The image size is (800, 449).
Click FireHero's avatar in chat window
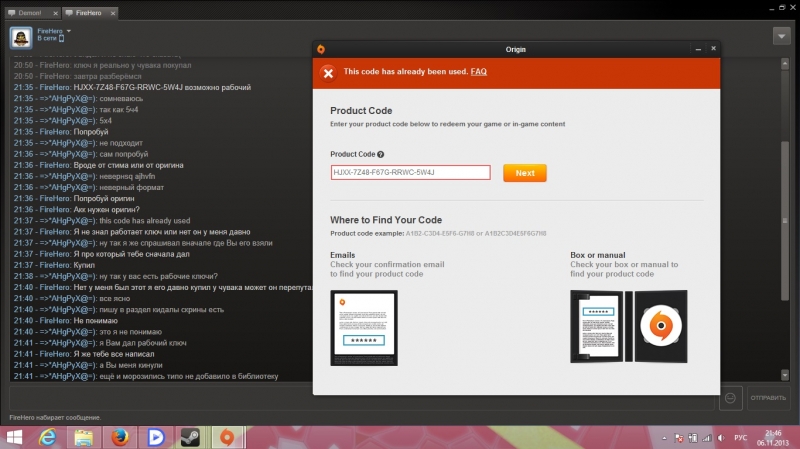21,38
